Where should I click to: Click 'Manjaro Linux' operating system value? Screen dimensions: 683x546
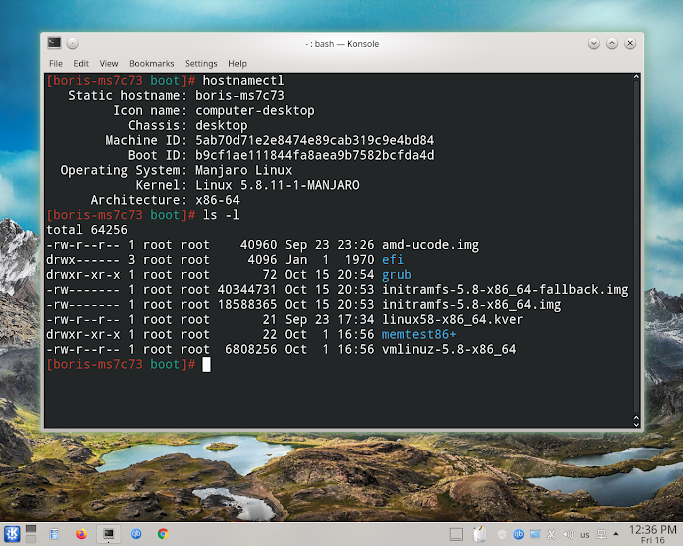pos(243,170)
